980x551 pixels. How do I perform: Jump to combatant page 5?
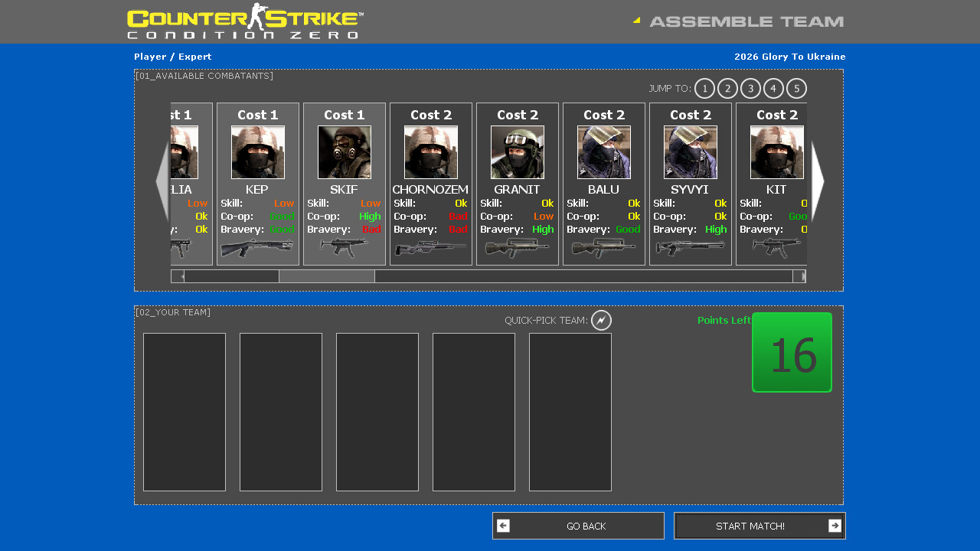(x=796, y=89)
